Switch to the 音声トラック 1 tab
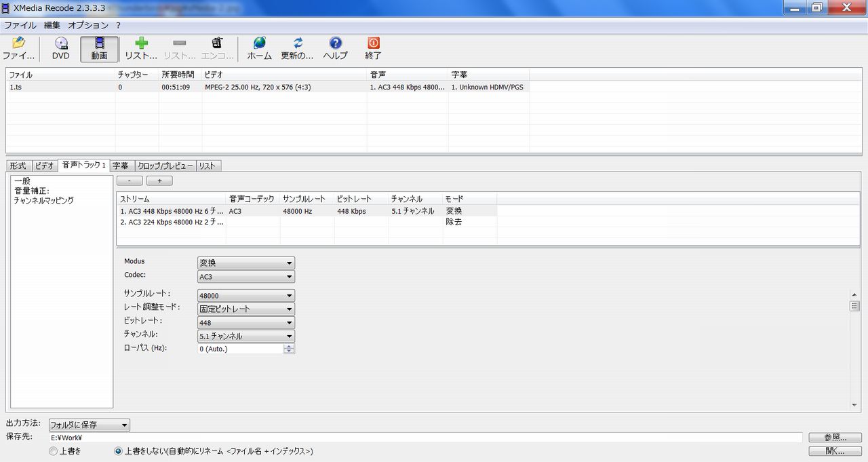 click(x=83, y=165)
